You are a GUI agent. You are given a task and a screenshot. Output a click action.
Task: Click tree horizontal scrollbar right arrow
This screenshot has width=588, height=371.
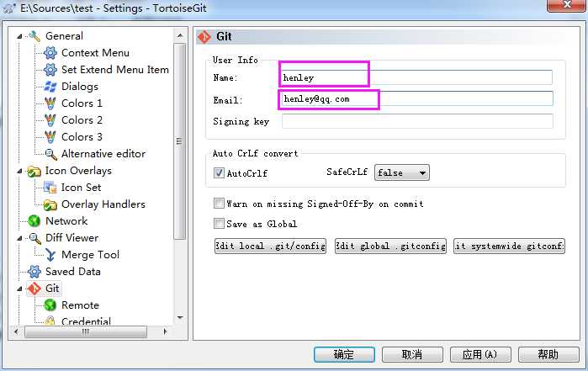pos(165,331)
